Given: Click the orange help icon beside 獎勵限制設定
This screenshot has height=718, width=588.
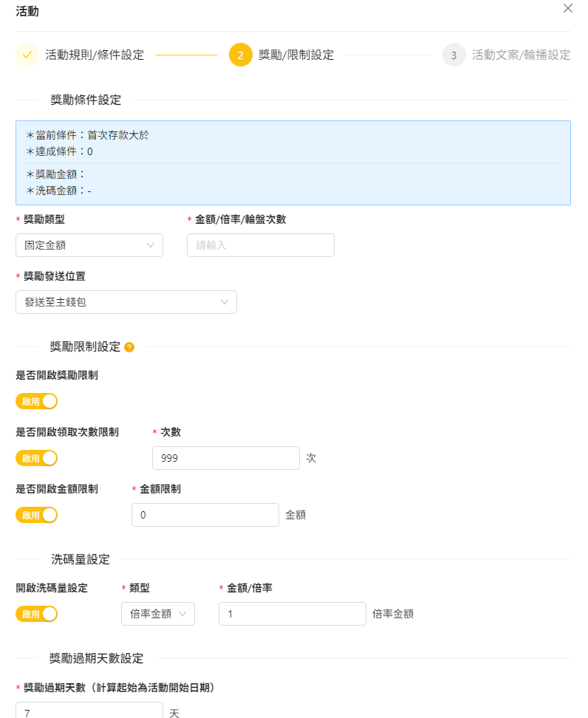Looking at the screenshot, I should 129,347.
